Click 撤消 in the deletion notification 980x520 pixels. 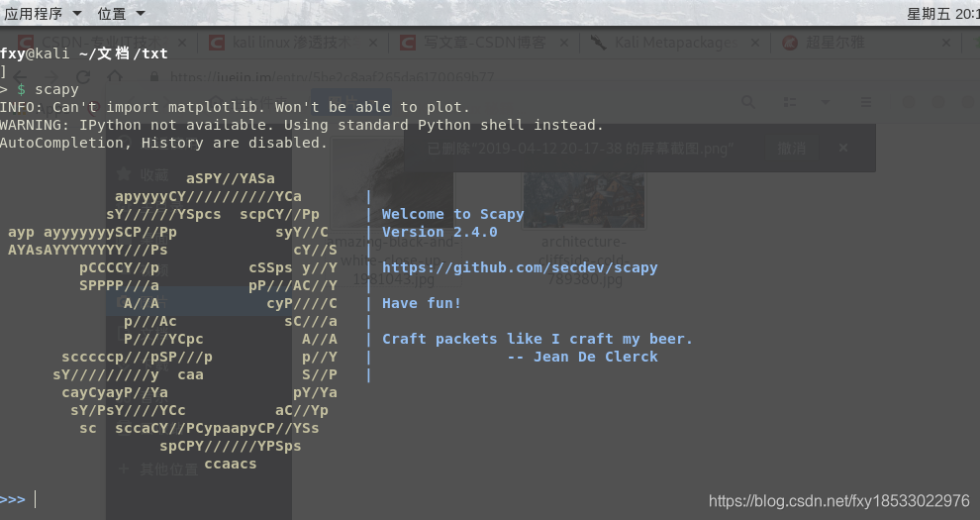pos(791,149)
